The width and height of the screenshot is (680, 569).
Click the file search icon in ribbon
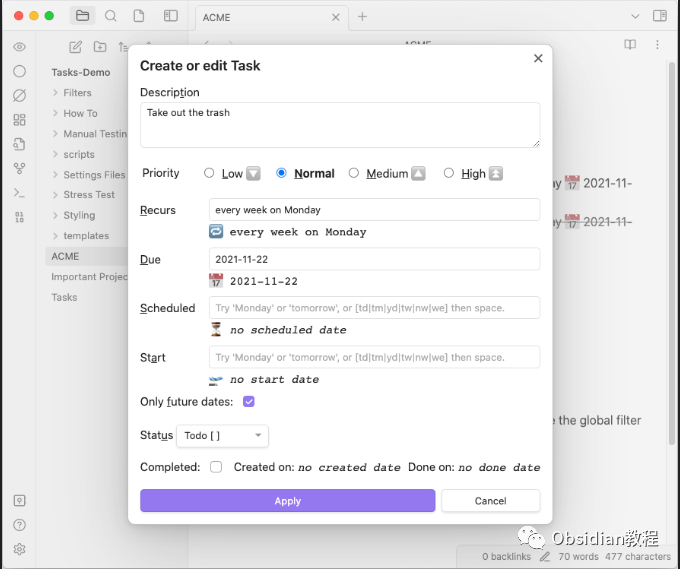point(19,144)
